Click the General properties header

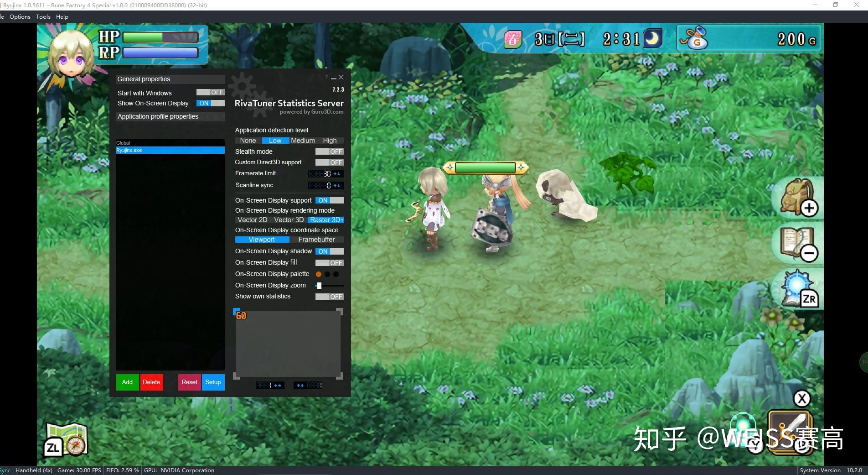tap(170, 79)
